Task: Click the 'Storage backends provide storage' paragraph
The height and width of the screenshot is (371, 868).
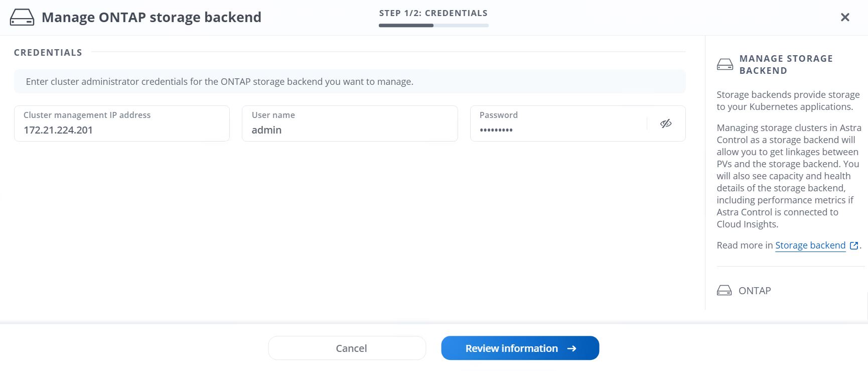Action: 788,100
